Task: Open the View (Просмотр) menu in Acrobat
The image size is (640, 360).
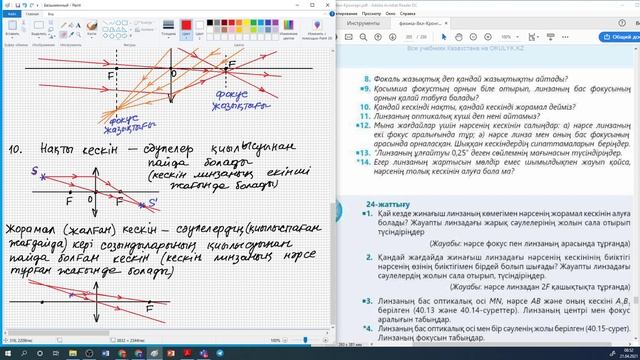Action: [371, 13]
